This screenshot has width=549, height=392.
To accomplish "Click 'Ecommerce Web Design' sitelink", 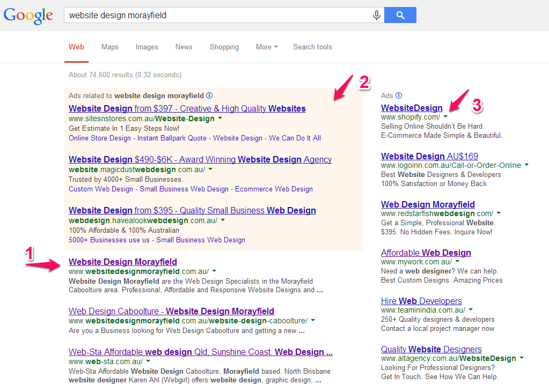I will pyautogui.click(x=274, y=189).
